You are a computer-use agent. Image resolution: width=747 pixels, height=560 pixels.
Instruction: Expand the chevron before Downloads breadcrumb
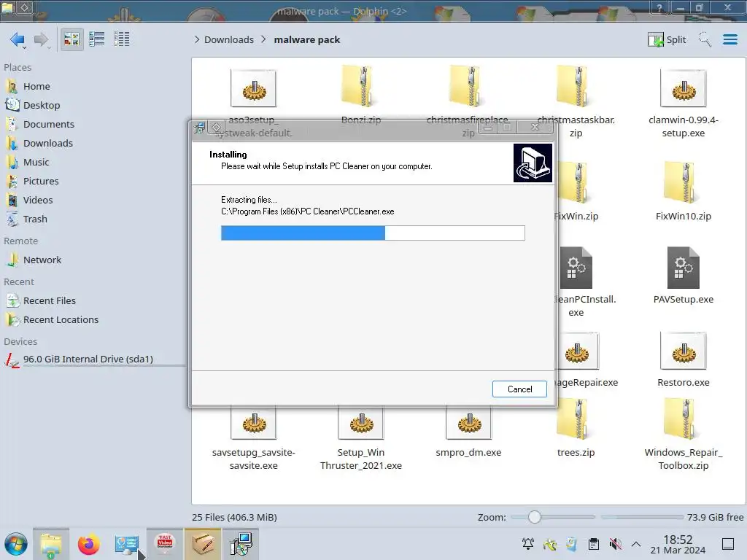197,39
